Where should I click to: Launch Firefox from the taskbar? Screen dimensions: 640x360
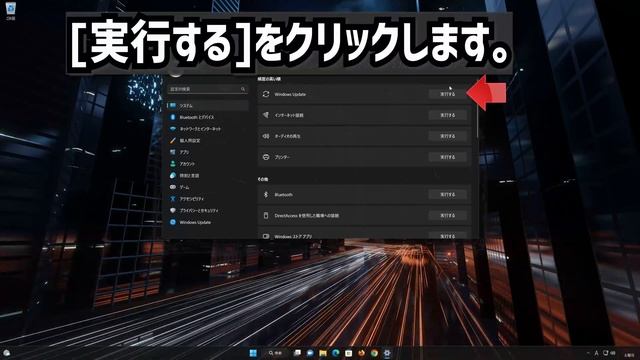coord(361,353)
